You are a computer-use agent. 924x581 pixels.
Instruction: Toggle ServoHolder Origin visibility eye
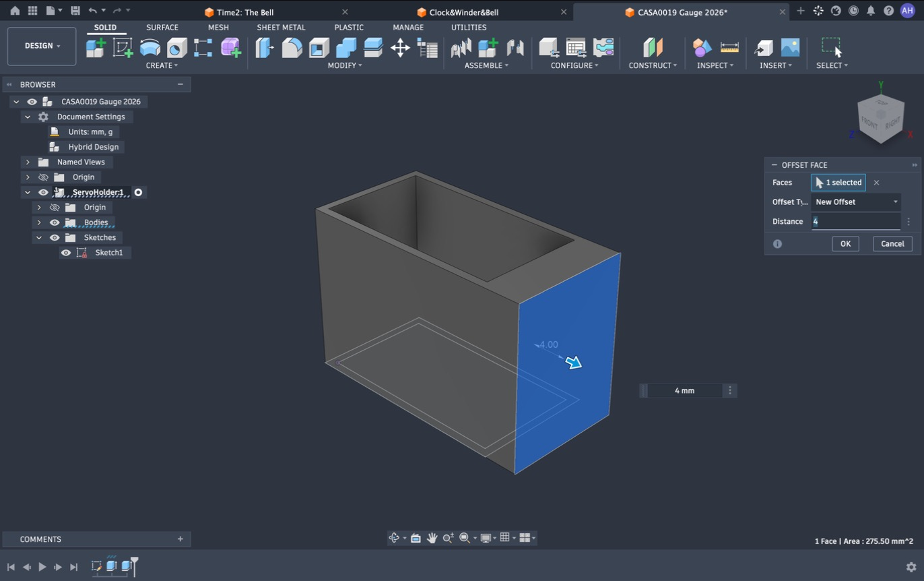click(55, 208)
